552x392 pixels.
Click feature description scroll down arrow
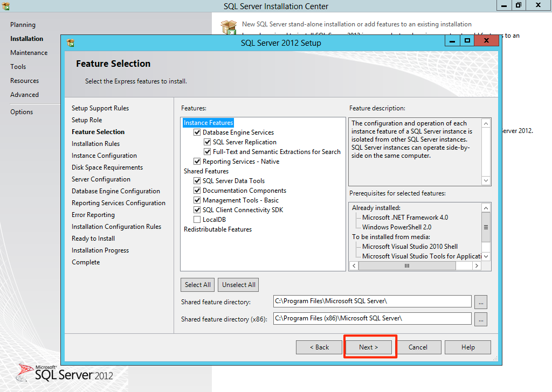[x=486, y=181]
